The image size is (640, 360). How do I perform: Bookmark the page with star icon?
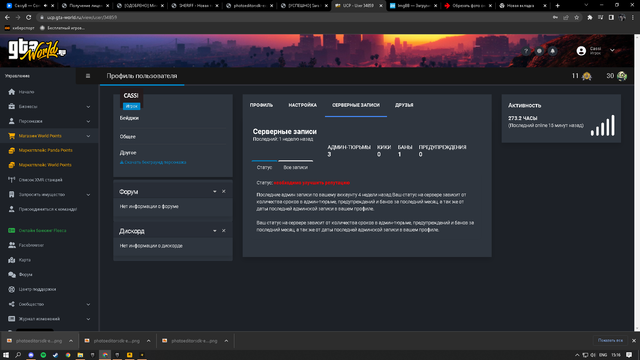click(x=576, y=18)
